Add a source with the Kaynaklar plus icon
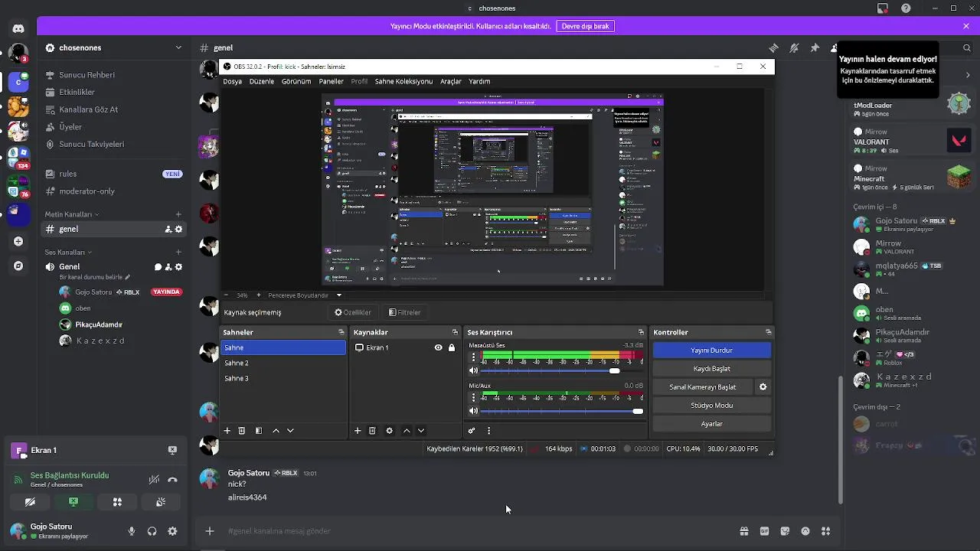Viewport: 980px width, 551px height. pos(358,431)
